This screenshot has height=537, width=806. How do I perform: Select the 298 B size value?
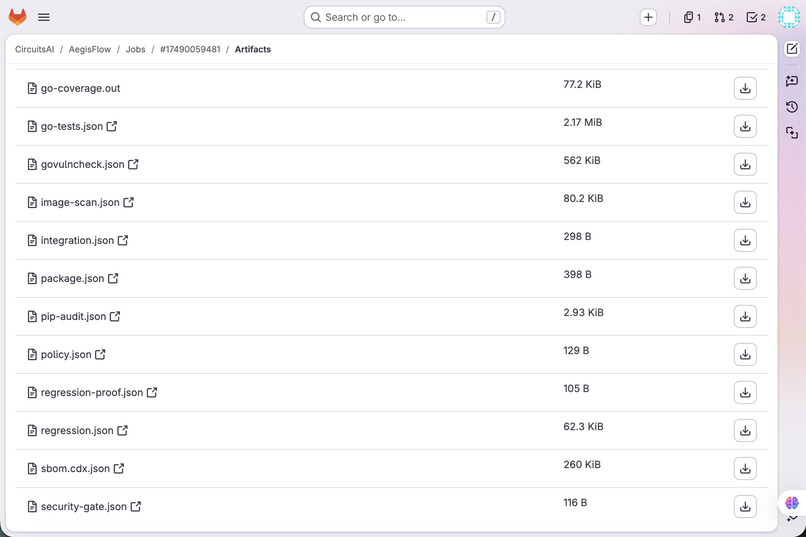click(x=577, y=236)
